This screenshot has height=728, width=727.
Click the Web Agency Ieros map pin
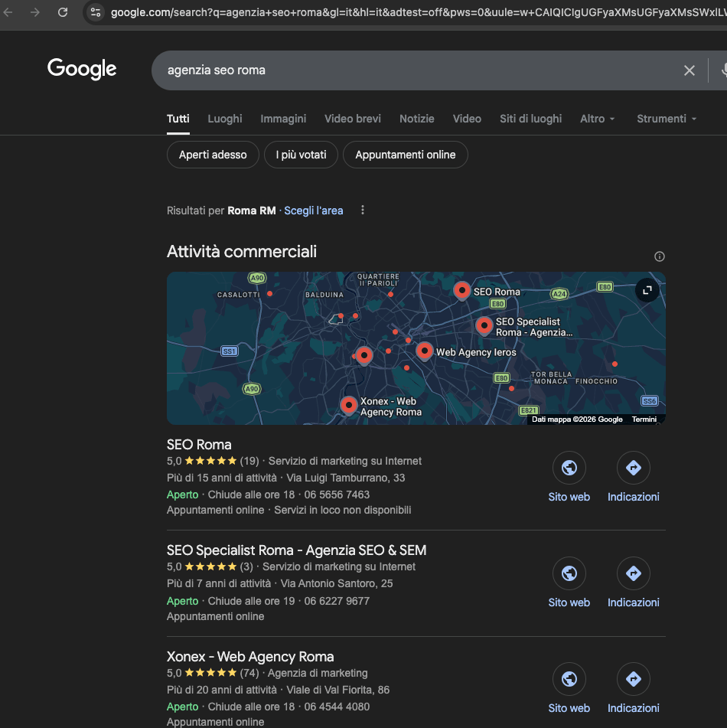click(x=424, y=352)
